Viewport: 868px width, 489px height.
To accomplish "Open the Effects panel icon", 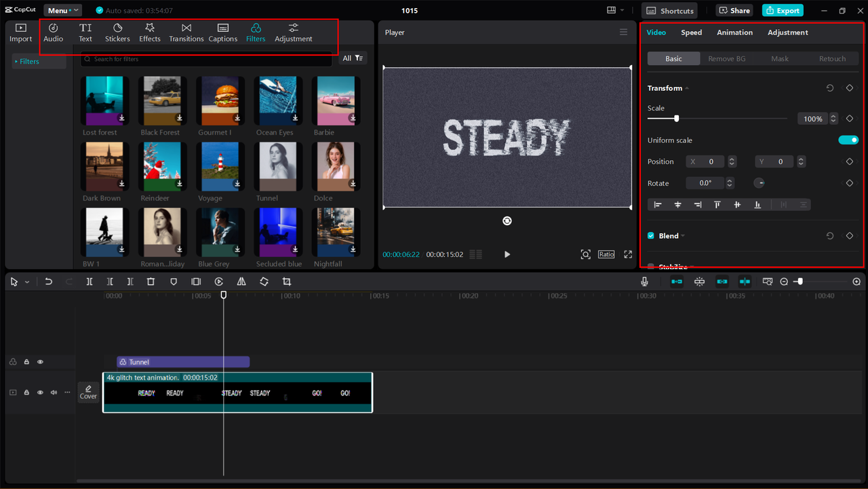I will (150, 32).
